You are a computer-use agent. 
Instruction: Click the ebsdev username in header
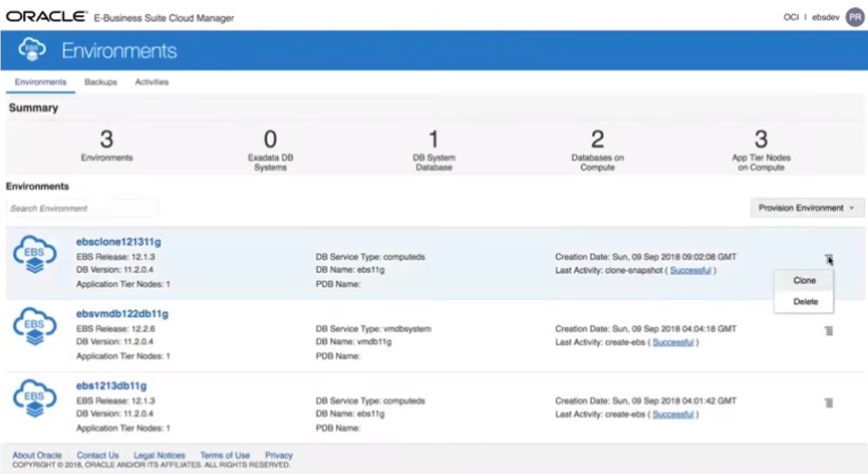click(825, 17)
